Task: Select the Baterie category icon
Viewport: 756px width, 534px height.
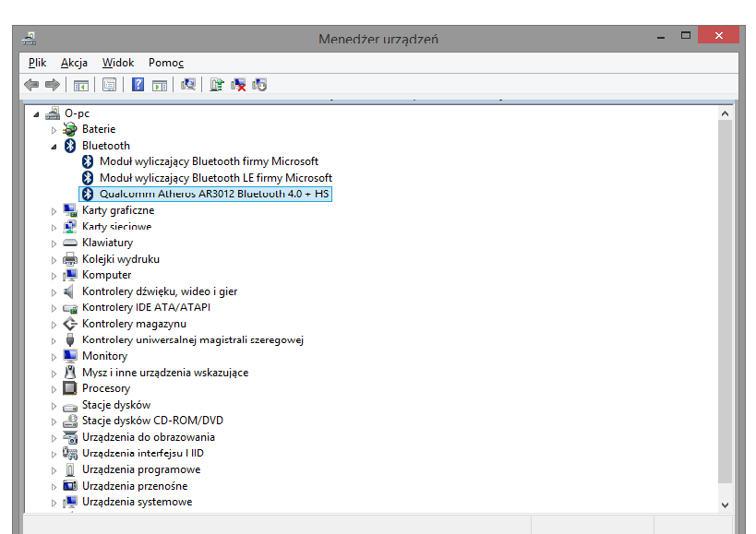Action: pos(70,129)
